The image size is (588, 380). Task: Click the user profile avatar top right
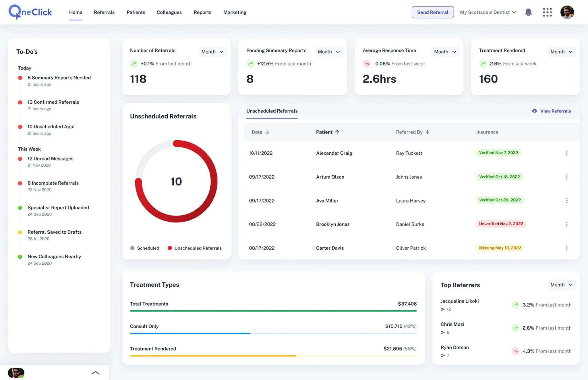(x=567, y=12)
